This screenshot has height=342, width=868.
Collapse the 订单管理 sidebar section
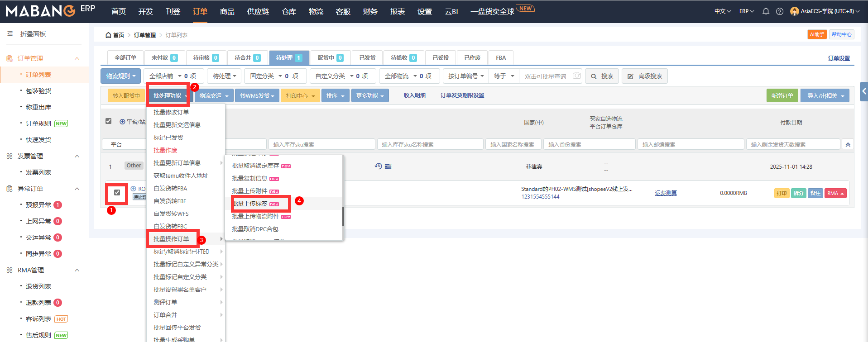click(x=77, y=58)
